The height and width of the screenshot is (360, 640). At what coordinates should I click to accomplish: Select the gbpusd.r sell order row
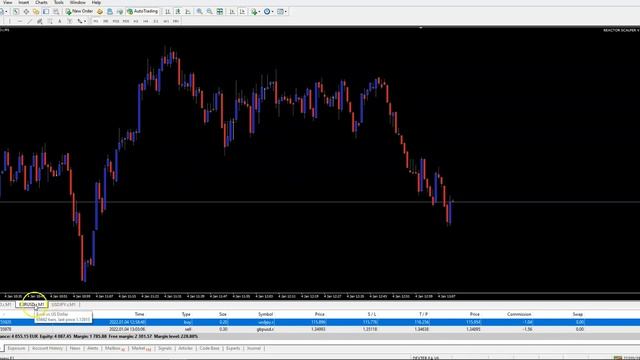coord(320,329)
